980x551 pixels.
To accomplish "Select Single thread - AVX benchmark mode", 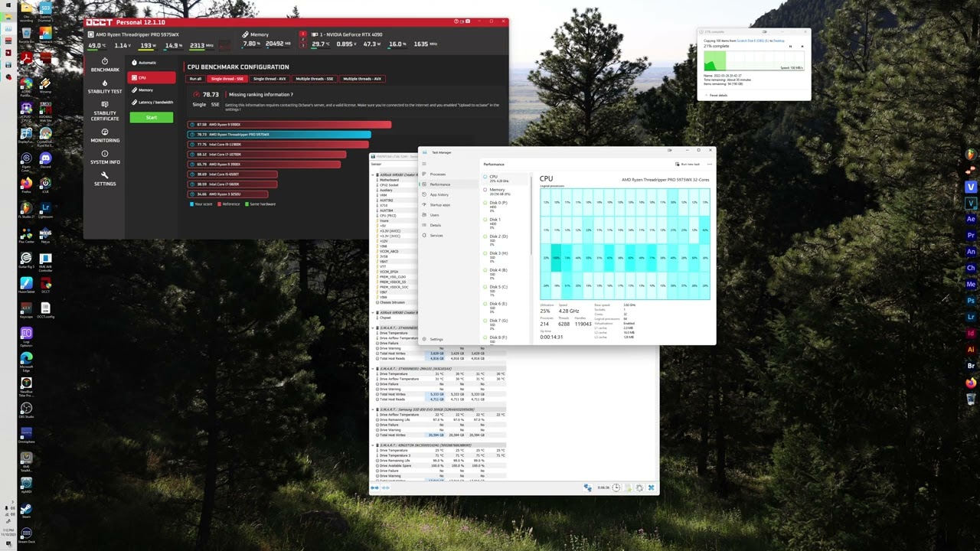I will [269, 79].
